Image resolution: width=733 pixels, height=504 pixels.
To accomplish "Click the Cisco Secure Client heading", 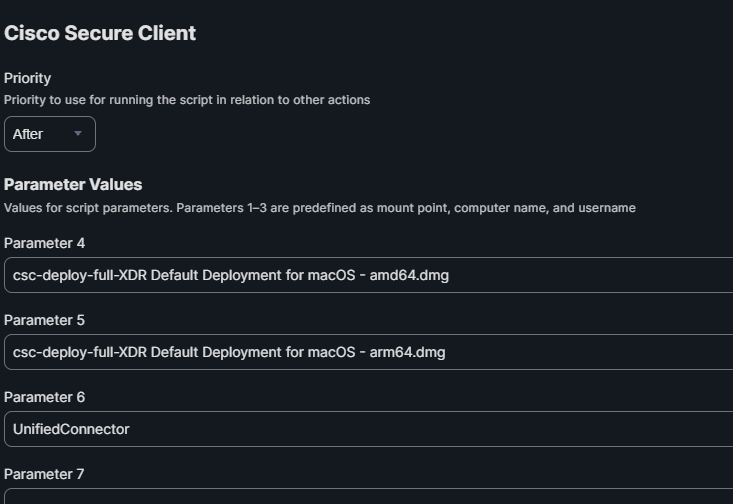I will [x=100, y=33].
